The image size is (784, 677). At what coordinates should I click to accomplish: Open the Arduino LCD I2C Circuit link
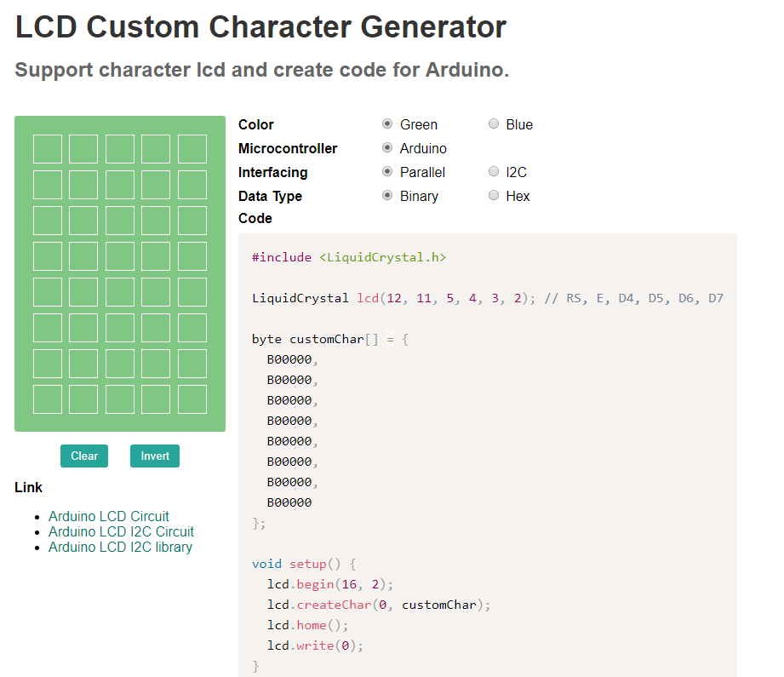click(121, 531)
